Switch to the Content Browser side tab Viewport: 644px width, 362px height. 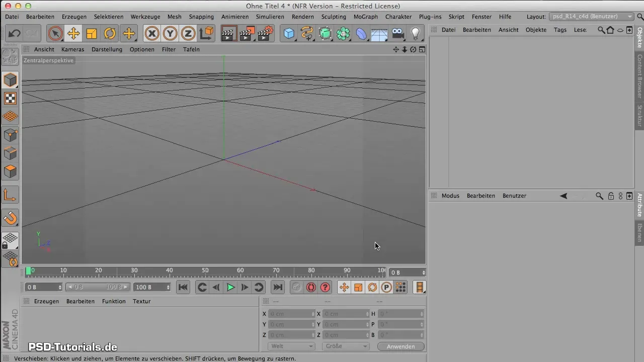point(639,76)
